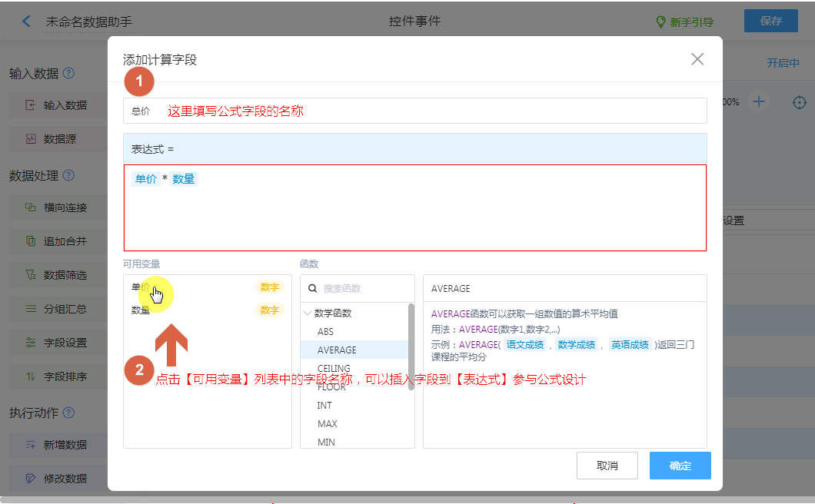
Task: Click the zoom-in plus icon
Action: click(x=759, y=102)
